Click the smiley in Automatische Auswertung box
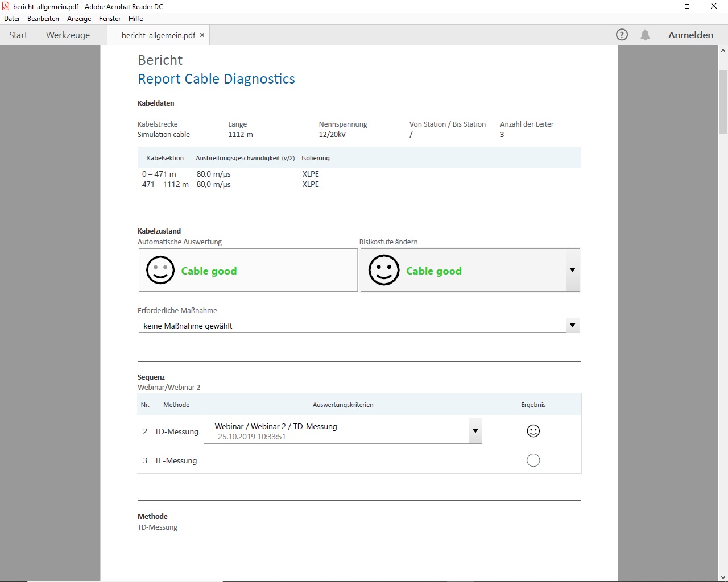Image resolution: width=728 pixels, height=582 pixels. pos(160,270)
